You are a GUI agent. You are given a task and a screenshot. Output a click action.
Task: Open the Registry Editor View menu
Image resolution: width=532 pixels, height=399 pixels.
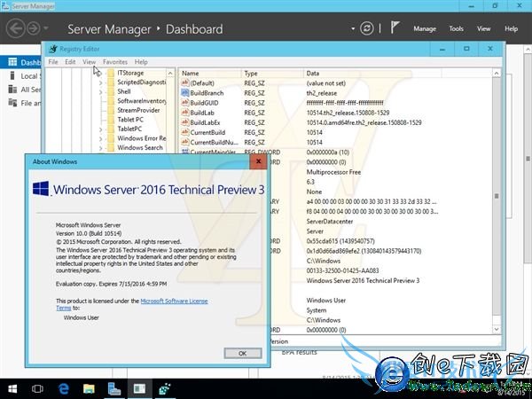click(90, 62)
